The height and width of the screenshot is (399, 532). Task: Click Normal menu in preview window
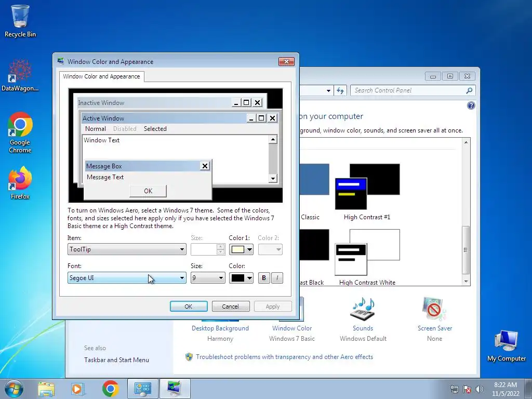pyautogui.click(x=96, y=129)
